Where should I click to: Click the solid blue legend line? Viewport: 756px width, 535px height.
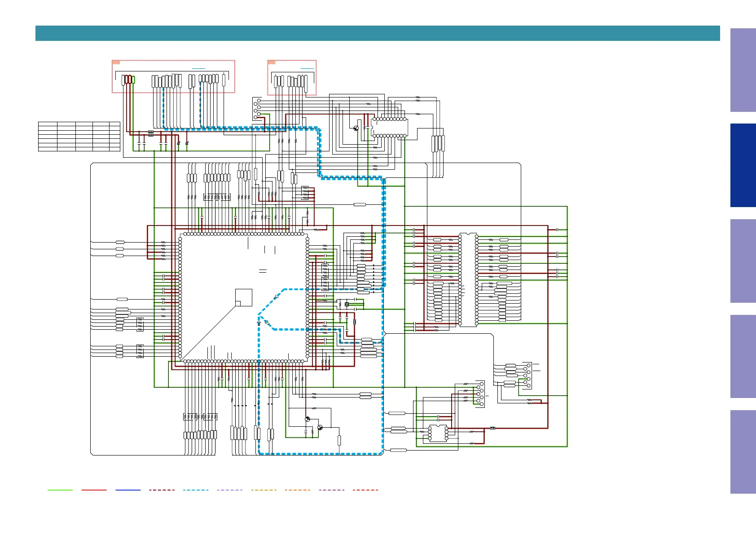point(128,490)
